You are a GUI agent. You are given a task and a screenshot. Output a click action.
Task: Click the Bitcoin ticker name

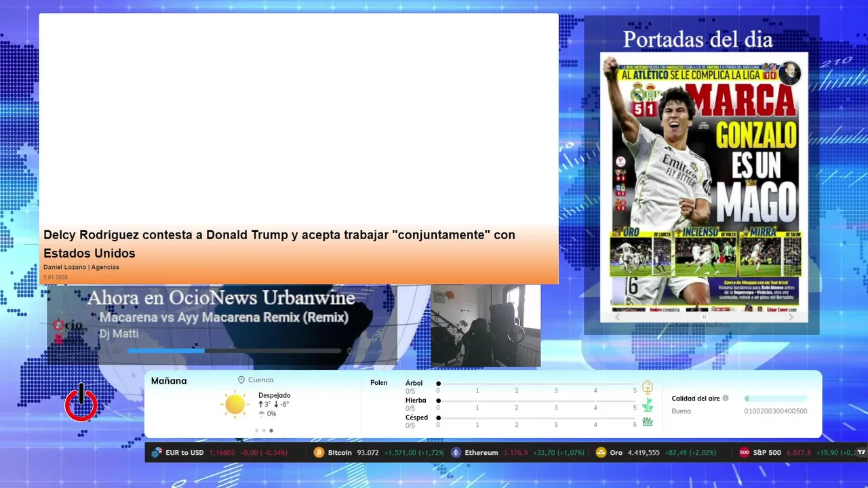340,453
